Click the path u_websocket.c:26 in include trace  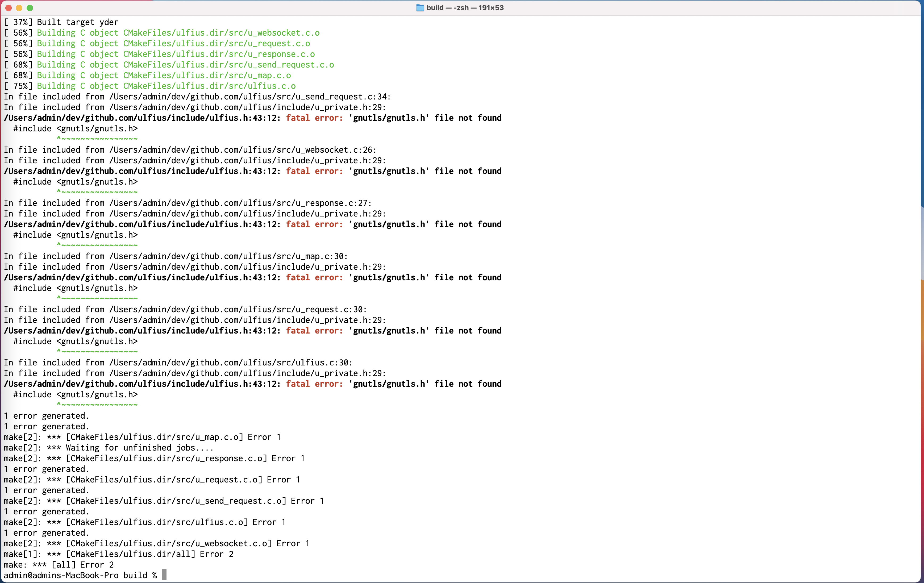pos(243,150)
